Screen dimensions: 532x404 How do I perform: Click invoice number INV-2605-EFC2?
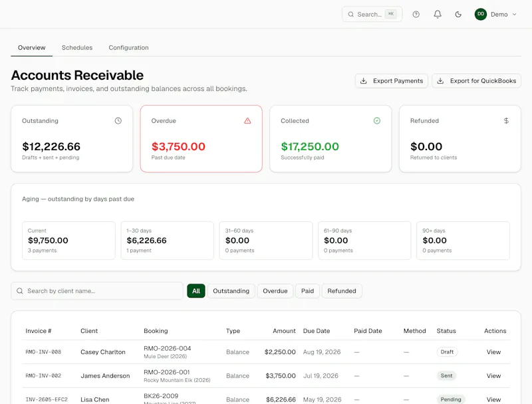47,399
